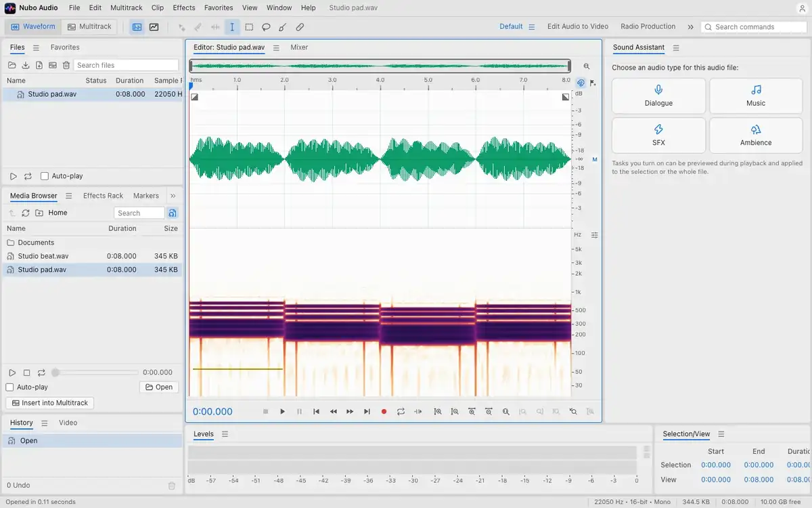Toggle Loop preview in Media Browser

point(41,373)
